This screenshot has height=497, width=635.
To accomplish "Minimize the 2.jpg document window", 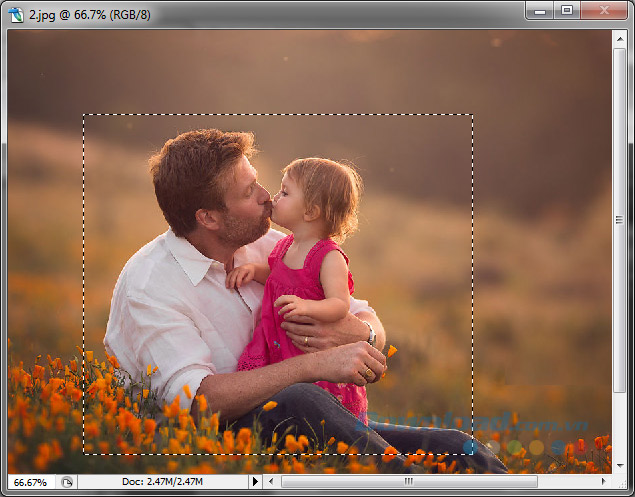I will (541, 10).
